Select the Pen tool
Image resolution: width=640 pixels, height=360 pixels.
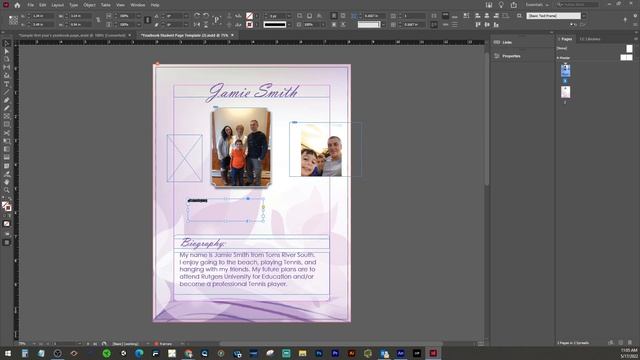coord(7,100)
